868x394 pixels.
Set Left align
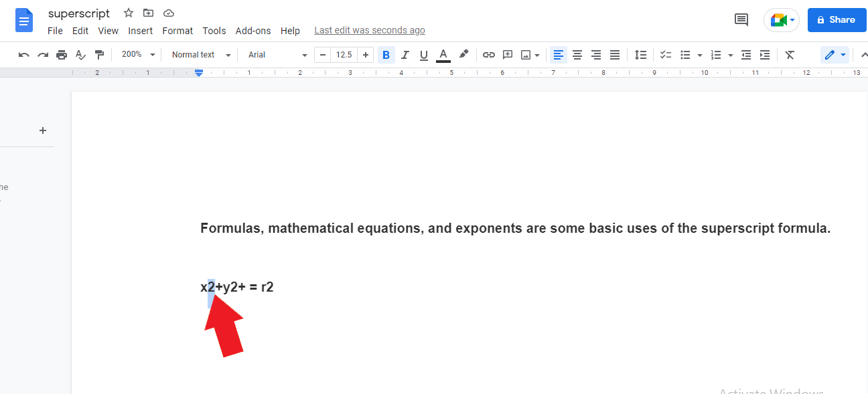559,55
